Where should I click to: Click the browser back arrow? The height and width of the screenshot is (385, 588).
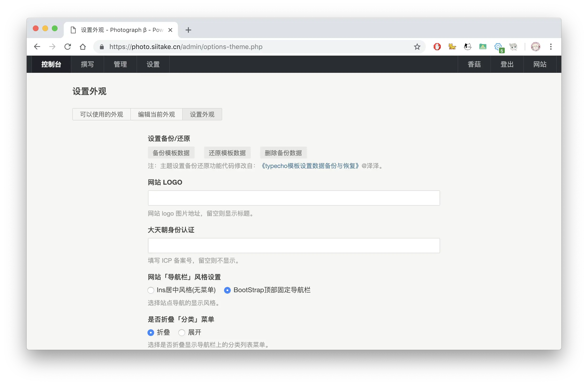pyautogui.click(x=37, y=47)
